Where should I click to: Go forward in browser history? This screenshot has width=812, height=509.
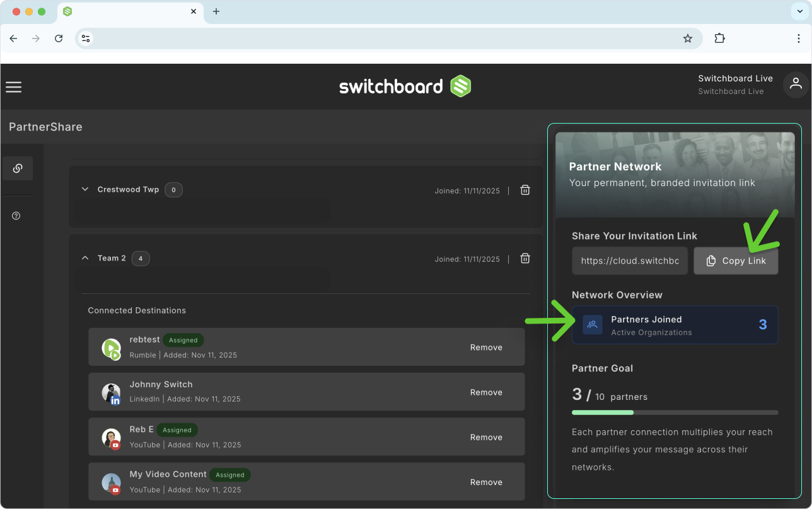pyautogui.click(x=36, y=38)
